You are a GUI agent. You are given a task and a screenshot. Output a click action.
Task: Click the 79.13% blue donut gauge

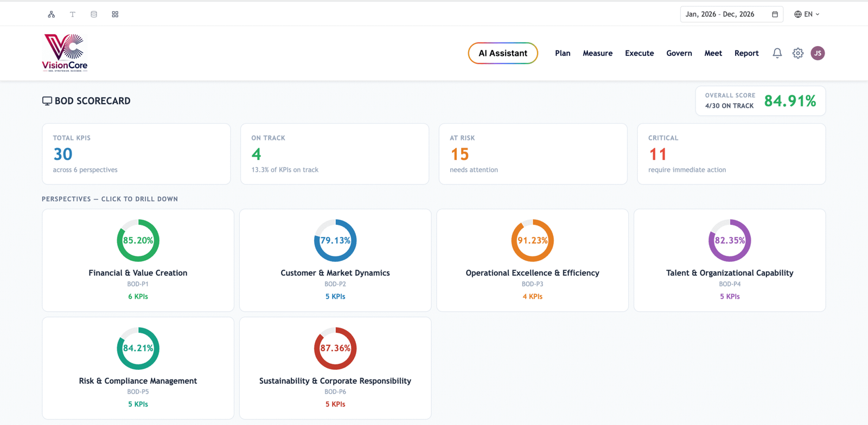click(x=335, y=240)
